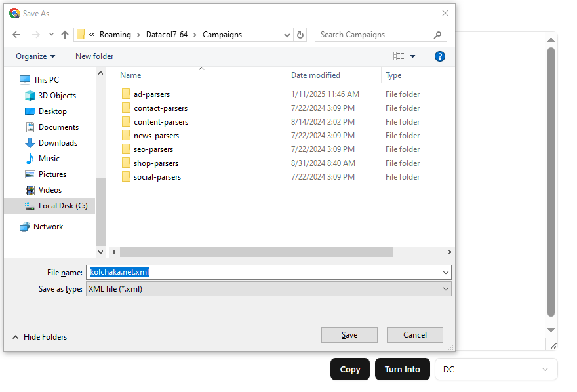Screen dimensions: 577x392
Task: Click the Datacol7-64 breadcrumb segment
Action: (x=167, y=35)
